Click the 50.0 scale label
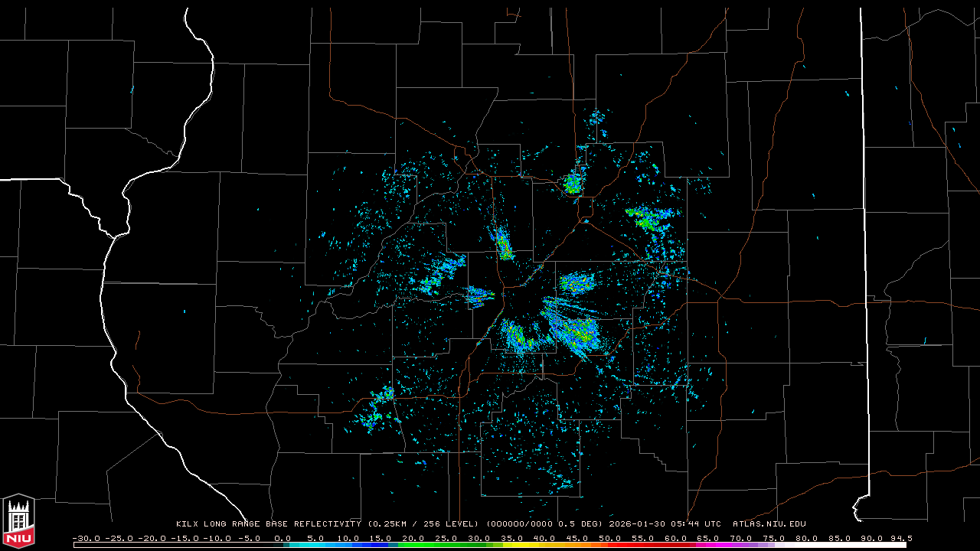Image resolution: width=980 pixels, height=551 pixels. point(611,538)
